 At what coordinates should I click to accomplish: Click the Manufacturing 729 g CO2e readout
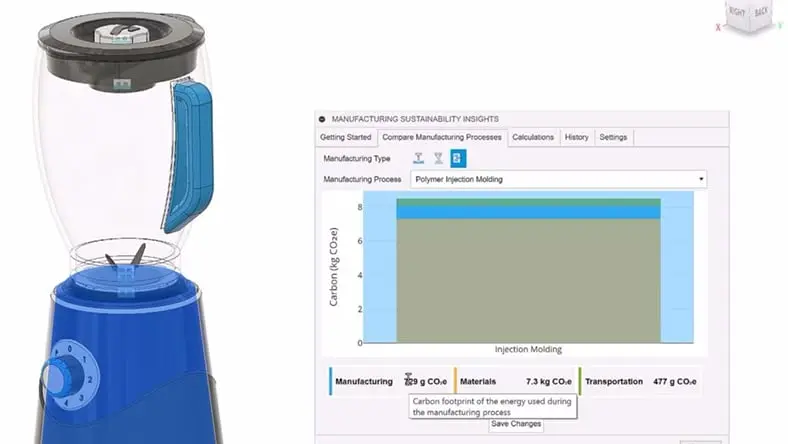[x=391, y=382]
